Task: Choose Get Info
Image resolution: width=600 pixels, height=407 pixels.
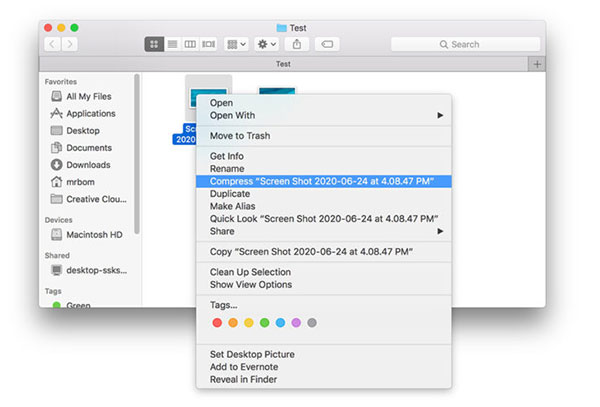Action: pos(324,156)
